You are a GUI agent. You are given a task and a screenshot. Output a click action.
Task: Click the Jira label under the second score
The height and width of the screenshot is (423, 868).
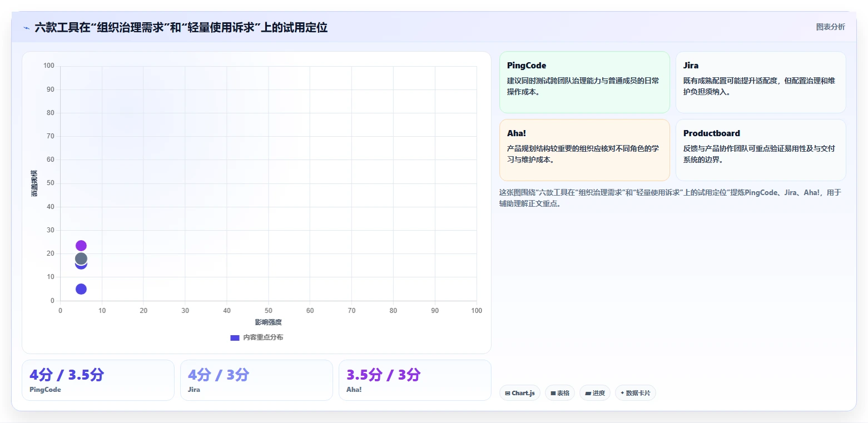(x=194, y=390)
